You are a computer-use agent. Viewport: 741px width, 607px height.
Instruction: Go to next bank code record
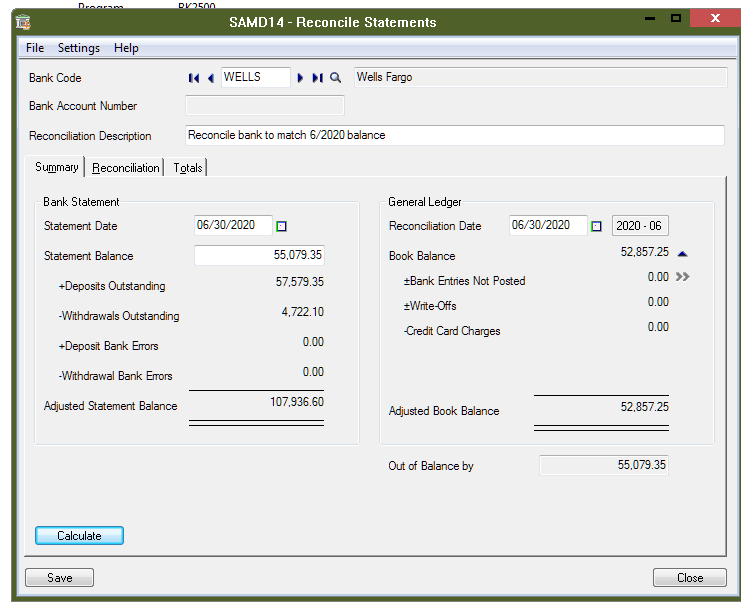tap(300, 78)
